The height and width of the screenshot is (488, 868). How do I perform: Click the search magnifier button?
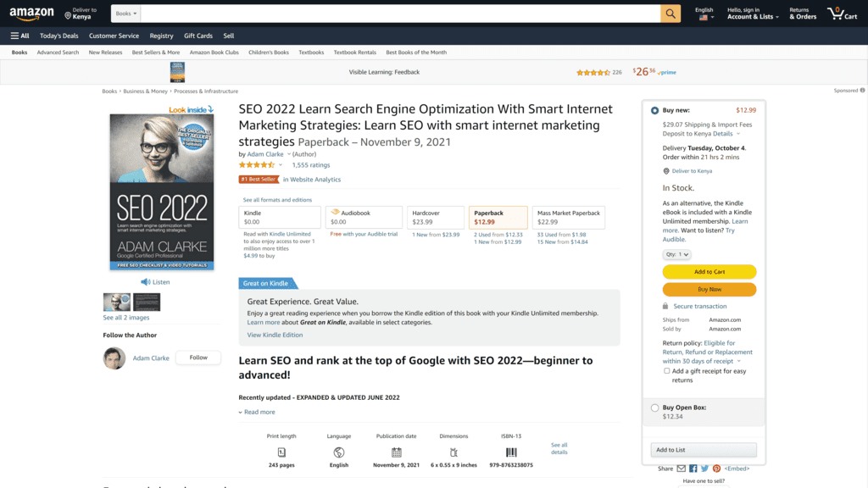click(670, 14)
